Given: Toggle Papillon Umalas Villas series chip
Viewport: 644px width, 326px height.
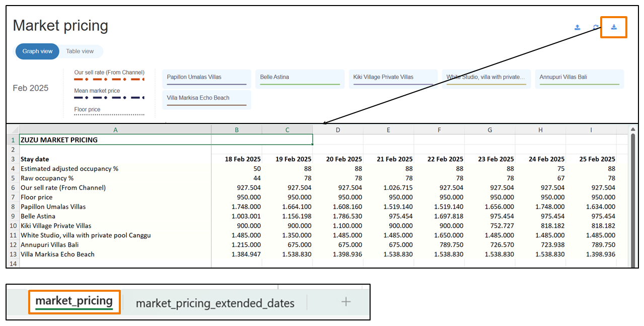Looking at the screenshot, I should click(207, 79).
